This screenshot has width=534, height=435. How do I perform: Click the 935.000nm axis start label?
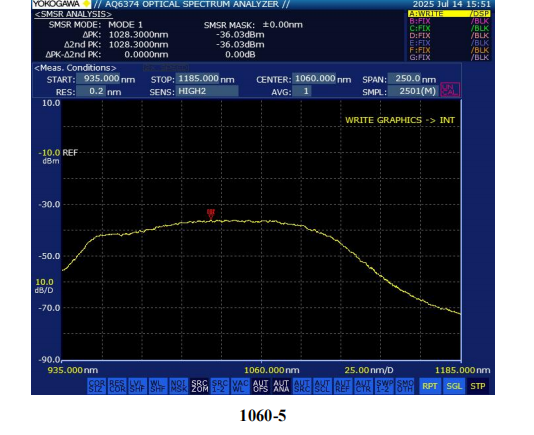click(73, 370)
